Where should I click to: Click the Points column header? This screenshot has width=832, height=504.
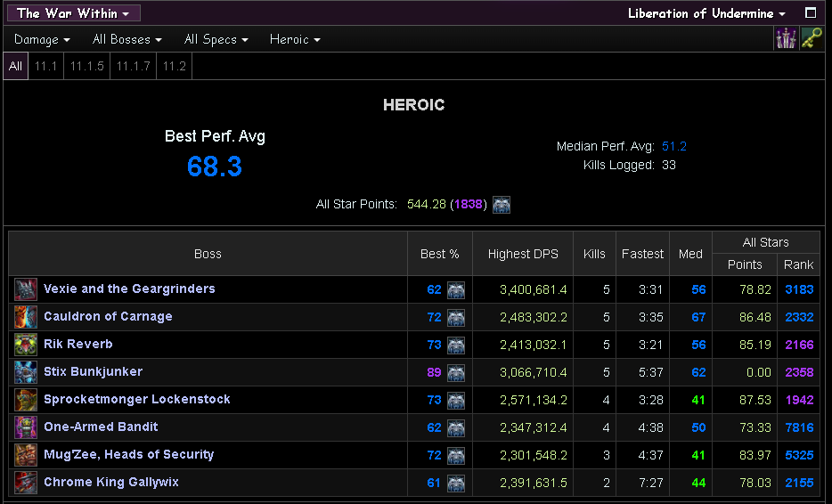tap(745, 264)
